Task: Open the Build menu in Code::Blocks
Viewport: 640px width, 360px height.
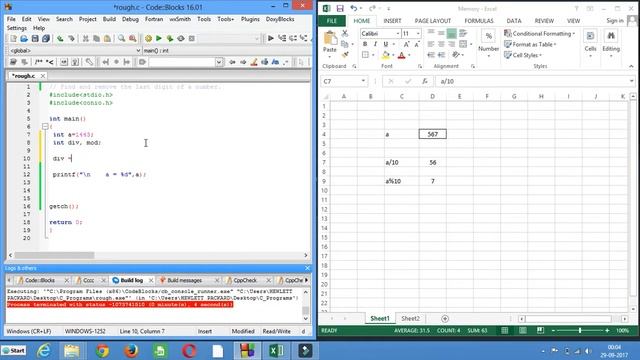Action: (x=109, y=19)
